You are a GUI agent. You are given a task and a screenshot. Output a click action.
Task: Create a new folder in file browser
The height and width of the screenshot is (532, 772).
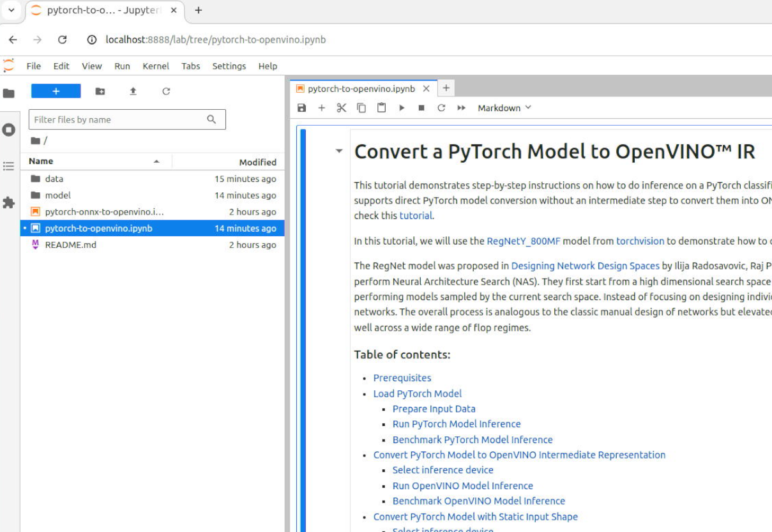pos(100,91)
